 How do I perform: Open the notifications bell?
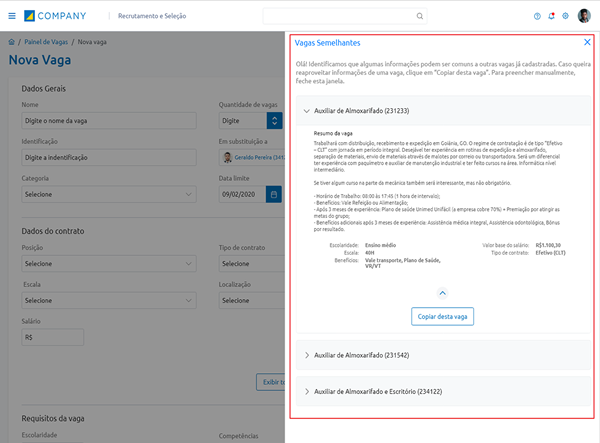(x=551, y=16)
